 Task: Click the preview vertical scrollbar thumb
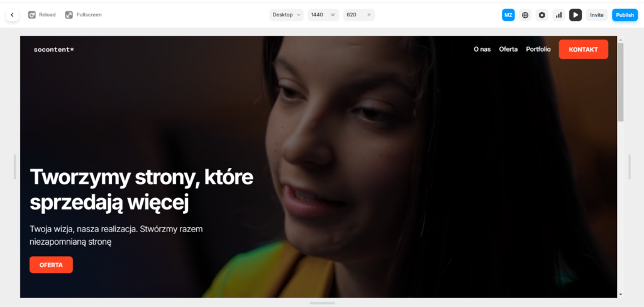pyautogui.click(x=620, y=81)
